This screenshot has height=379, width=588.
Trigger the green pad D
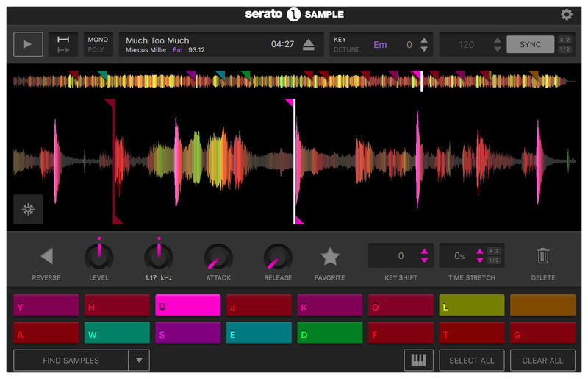coord(330,333)
